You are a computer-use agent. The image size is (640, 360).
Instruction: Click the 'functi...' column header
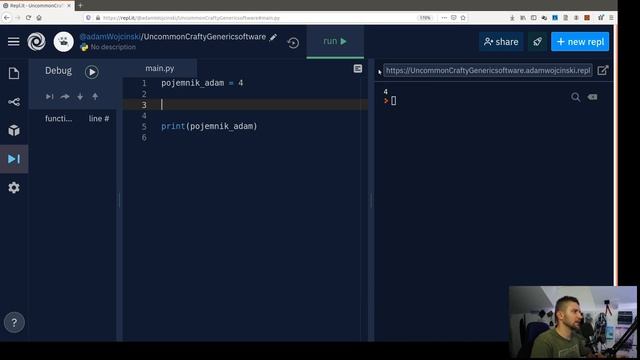(58, 118)
